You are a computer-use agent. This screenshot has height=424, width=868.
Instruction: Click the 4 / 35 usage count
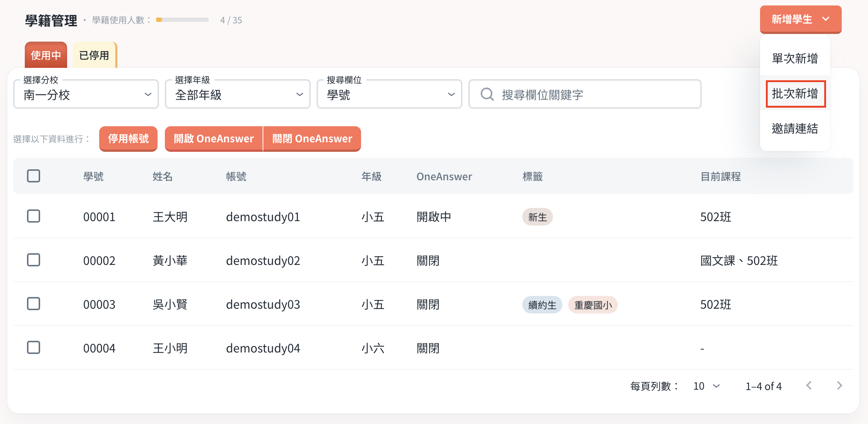(x=231, y=20)
